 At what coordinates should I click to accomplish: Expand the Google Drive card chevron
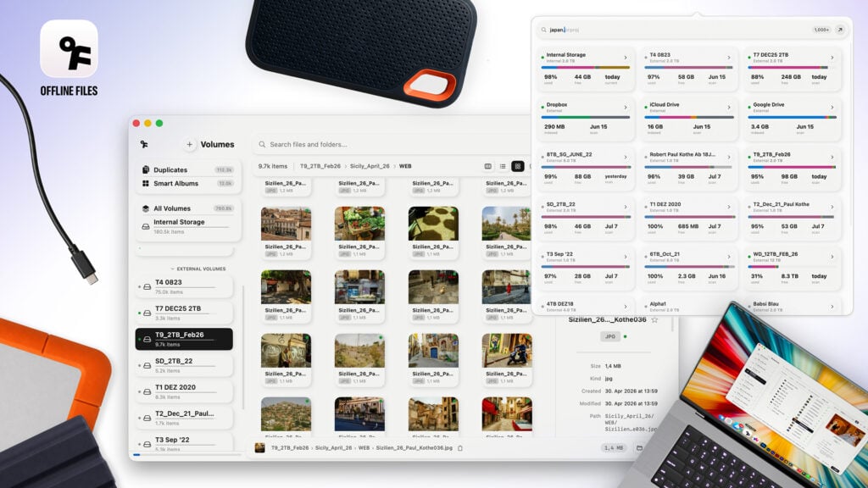pos(832,108)
